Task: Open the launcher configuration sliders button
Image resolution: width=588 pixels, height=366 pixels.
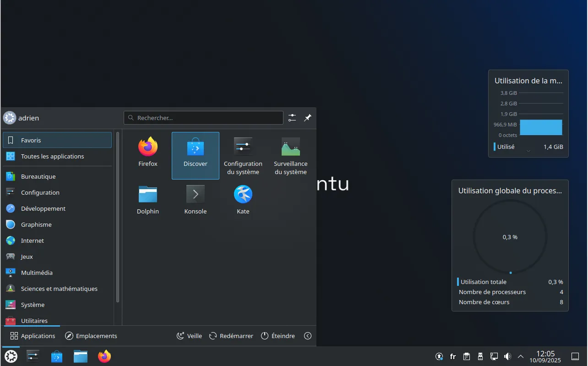Action: [292, 118]
